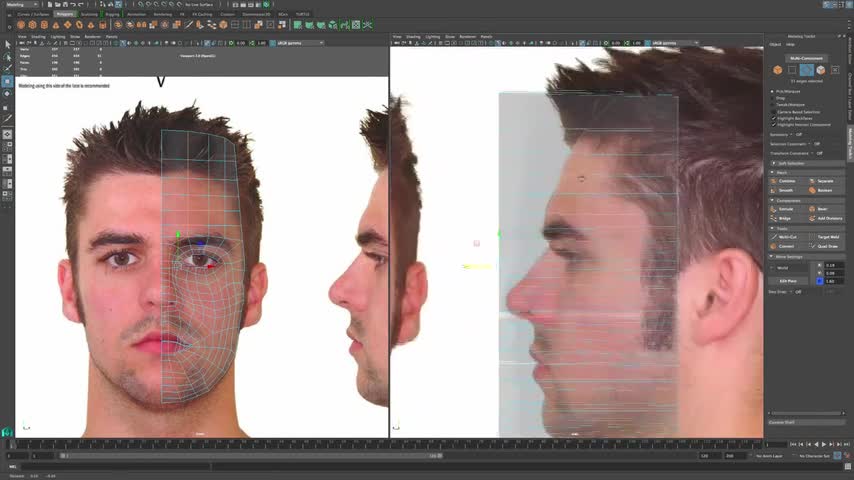Switch to the Animation shelf tab
The image size is (854, 480).
pos(136,14)
